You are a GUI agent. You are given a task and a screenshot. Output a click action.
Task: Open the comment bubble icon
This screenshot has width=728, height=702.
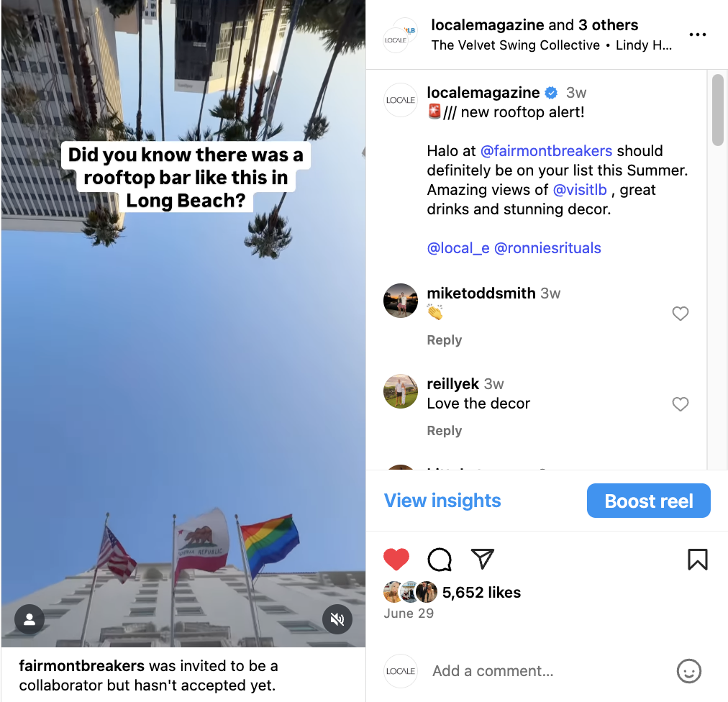[x=440, y=559]
